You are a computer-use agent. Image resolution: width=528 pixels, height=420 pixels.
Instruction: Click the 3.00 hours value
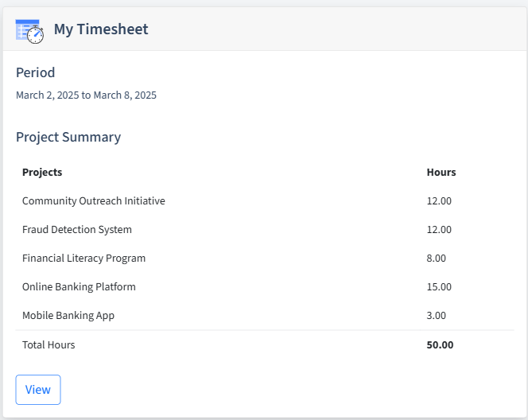(436, 315)
